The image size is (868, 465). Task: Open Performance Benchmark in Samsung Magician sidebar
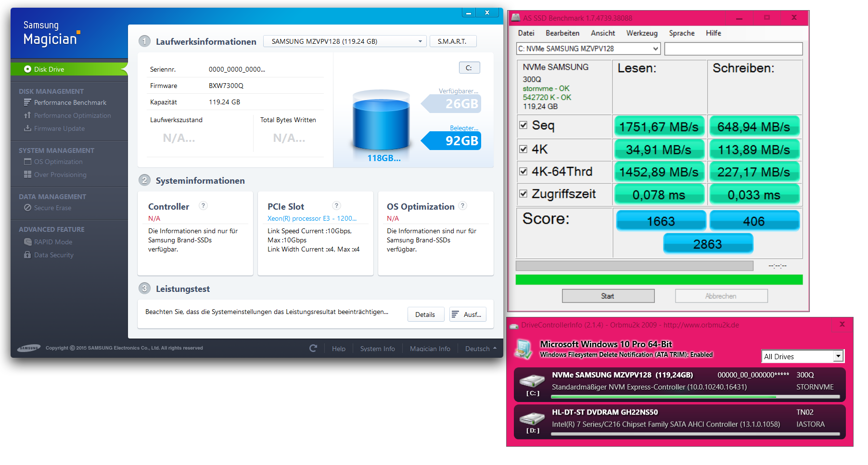coord(65,102)
